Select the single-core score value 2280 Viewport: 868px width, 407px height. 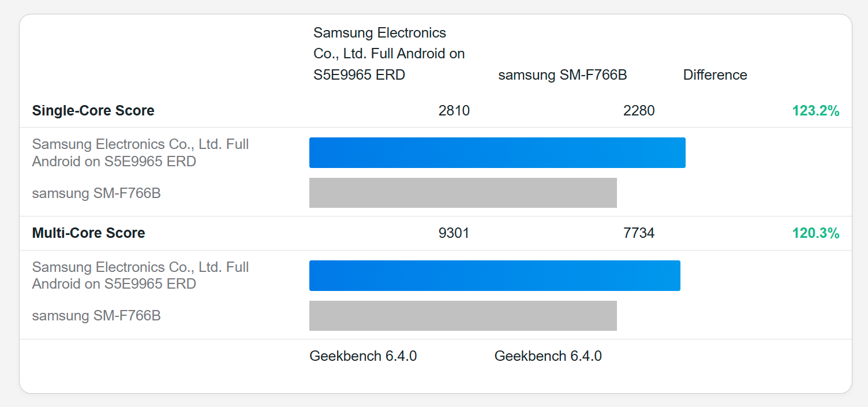(x=639, y=111)
